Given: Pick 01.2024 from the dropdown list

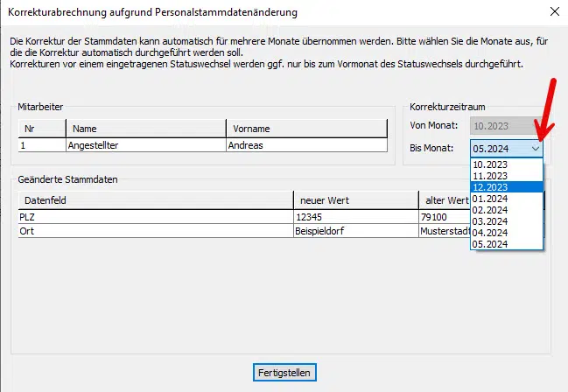Looking at the screenshot, I should point(489,198).
